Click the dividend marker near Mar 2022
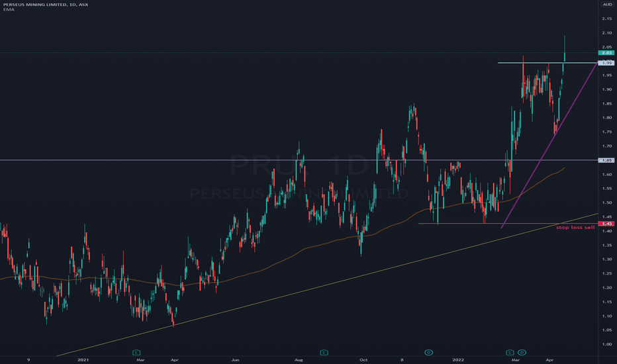This screenshot has height=364, width=617. [522, 352]
